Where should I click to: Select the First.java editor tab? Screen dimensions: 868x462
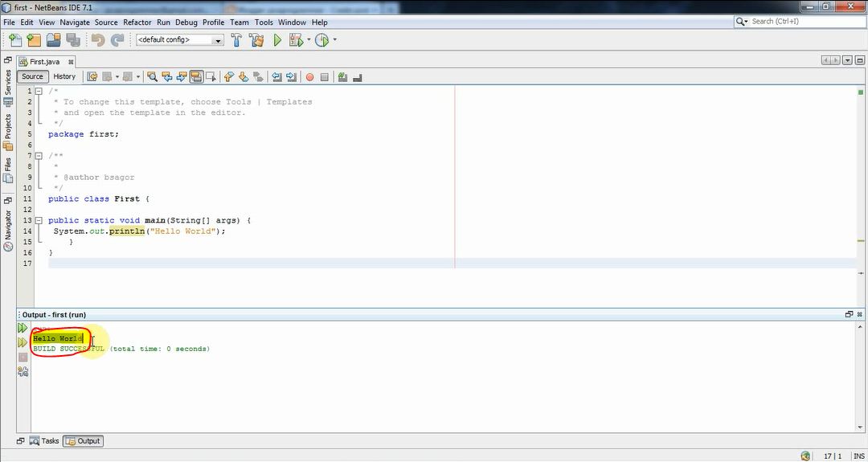[44, 61]
